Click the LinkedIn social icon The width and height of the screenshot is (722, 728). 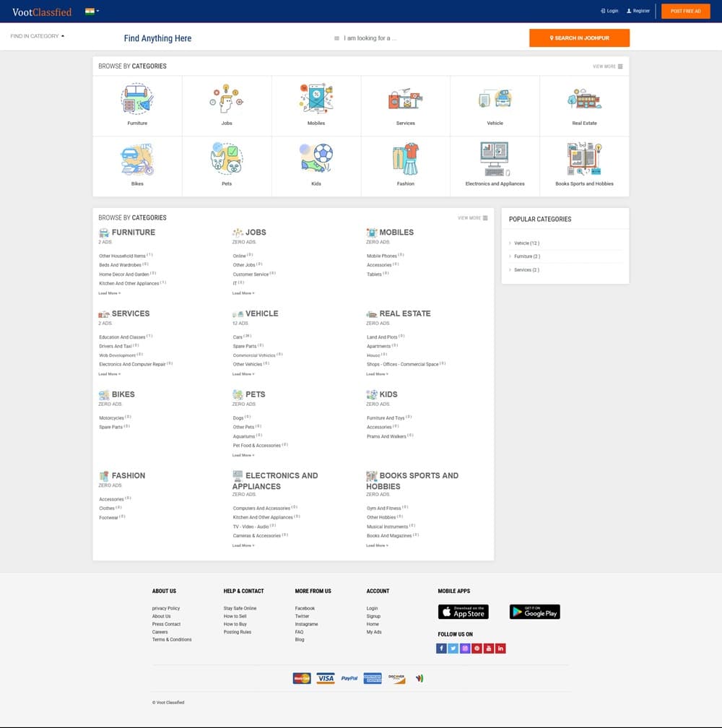(500, 649)
